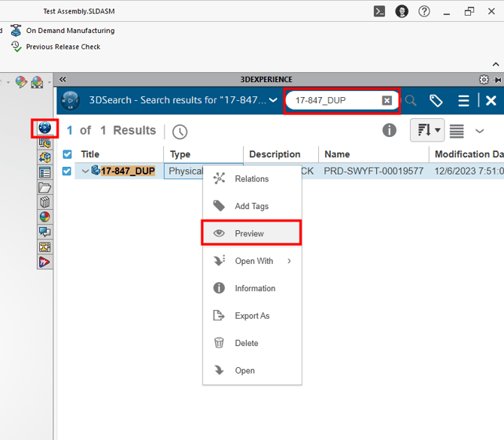Collapse the 3DEXPERIENCE panel with double chevron
504x440 pixels.
click(62, 80)
